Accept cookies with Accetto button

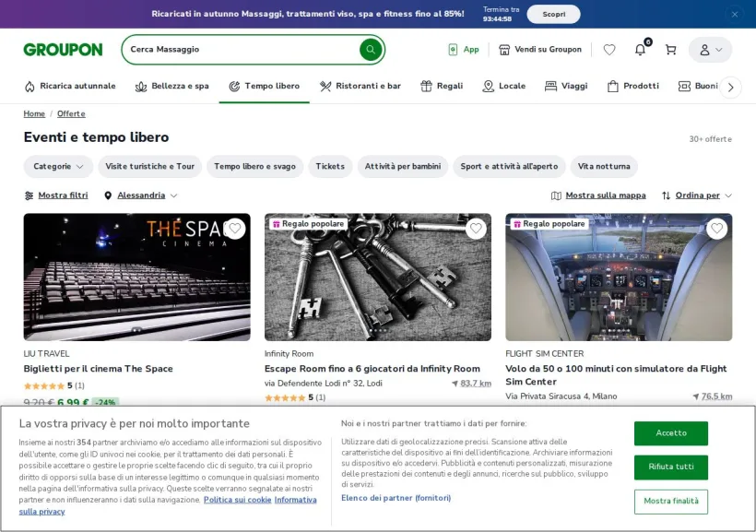coord(671,433)
